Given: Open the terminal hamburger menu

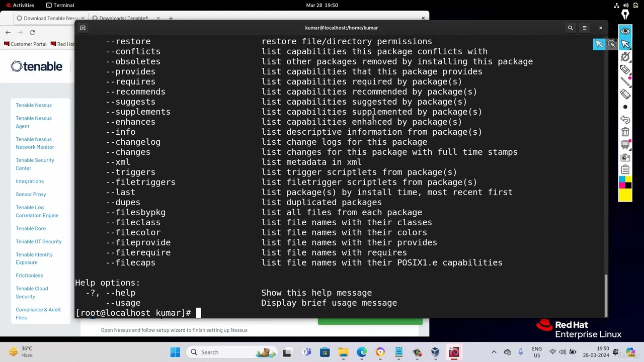Looking at the screenshot, I should (x=585, y=28).
